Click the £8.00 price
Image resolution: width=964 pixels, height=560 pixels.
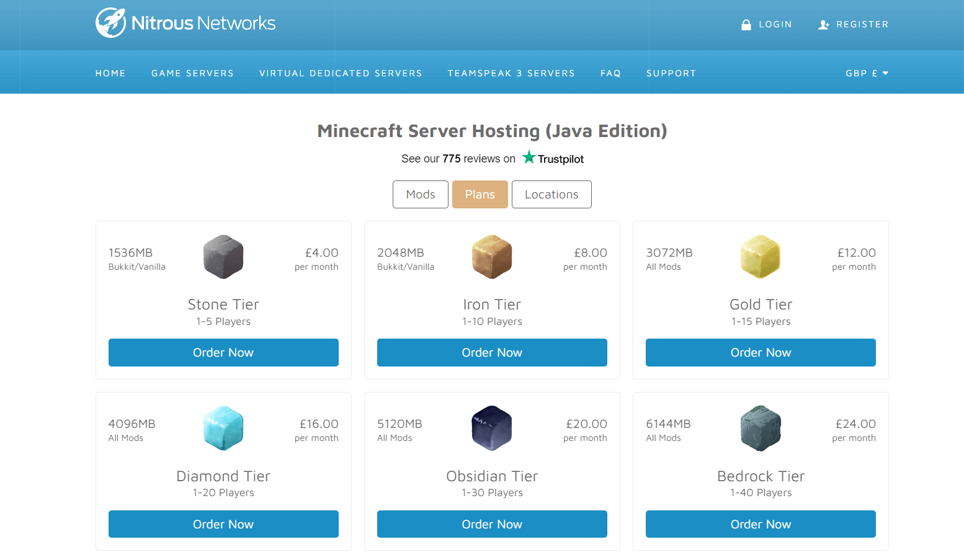click(590, 253)
